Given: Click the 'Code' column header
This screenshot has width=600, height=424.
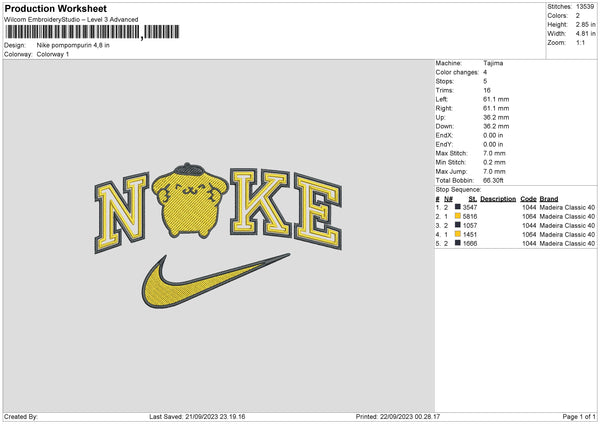Looking at the screenshot, I should (x=528, y=199).
